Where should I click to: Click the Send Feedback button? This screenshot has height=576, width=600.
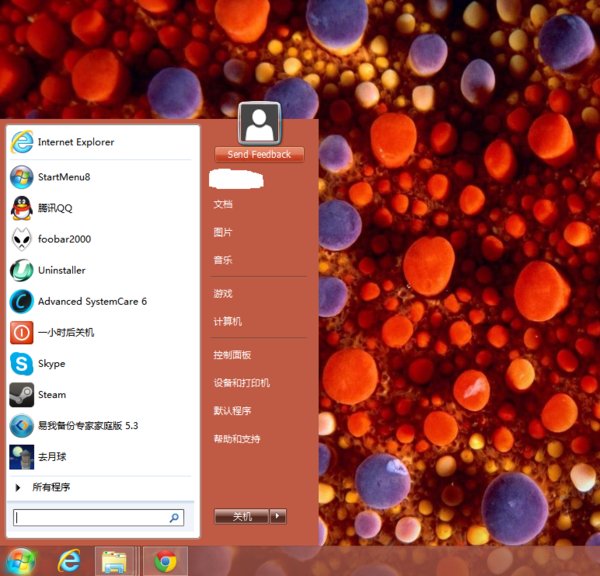[259, 154]
